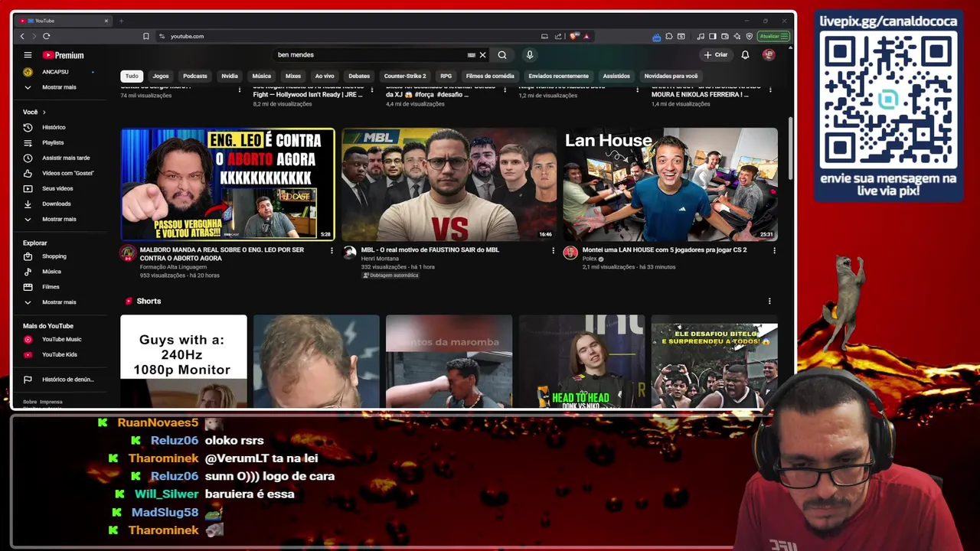Open the ANCAPSU subscription channel
Screen dimensions: 980x551
56,72
